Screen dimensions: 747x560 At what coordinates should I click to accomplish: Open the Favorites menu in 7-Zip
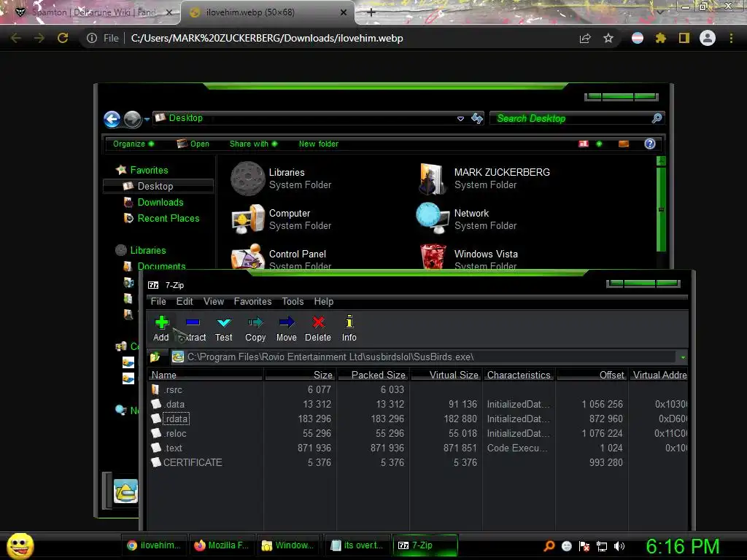click(252, 301)
